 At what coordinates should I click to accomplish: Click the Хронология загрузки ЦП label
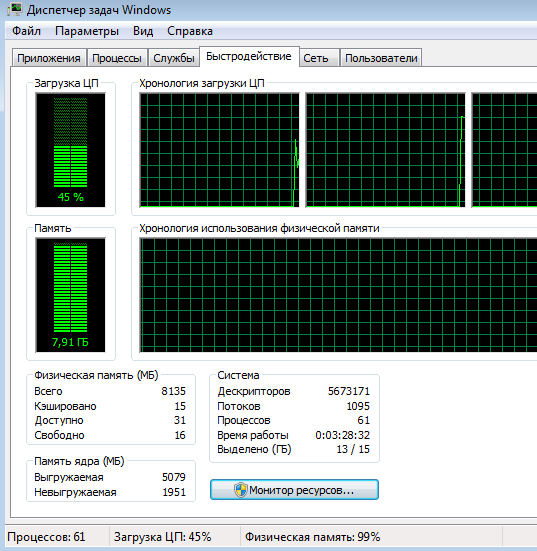tap(202, 83)
